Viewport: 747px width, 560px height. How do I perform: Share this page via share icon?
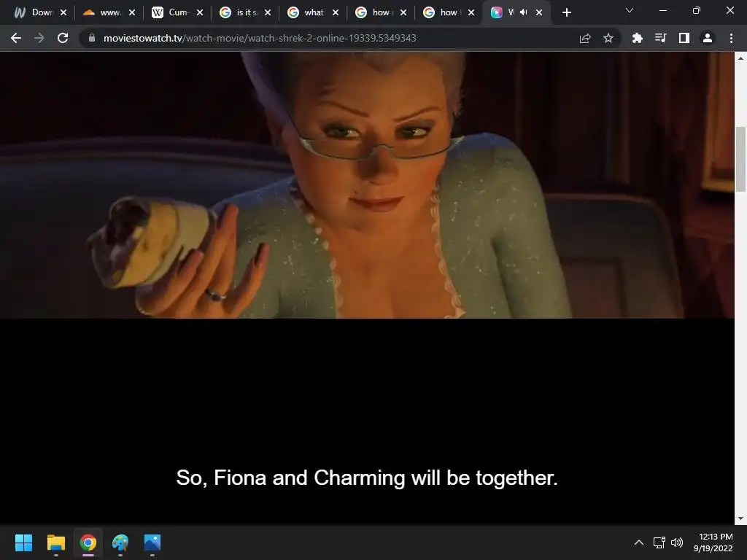(585, 38)
